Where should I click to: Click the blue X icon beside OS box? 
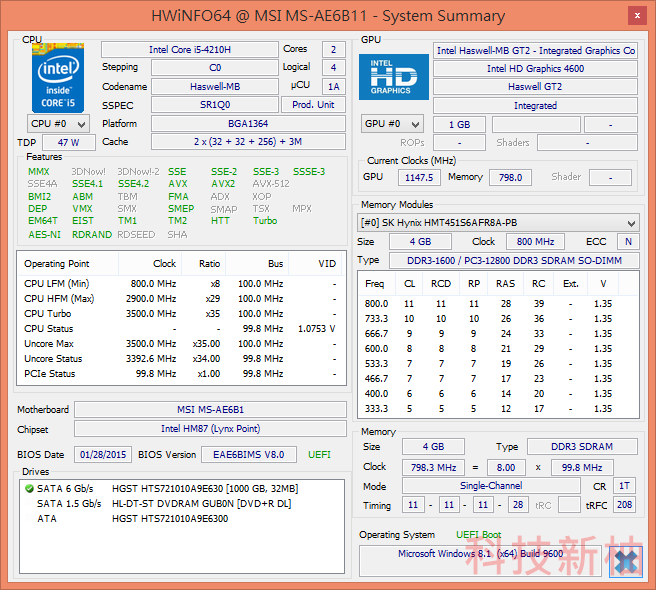coord(625,561)
